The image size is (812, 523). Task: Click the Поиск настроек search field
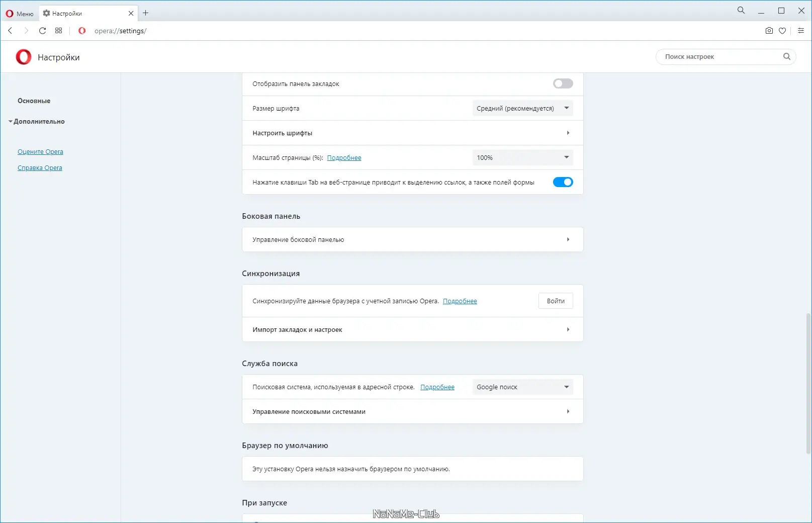[721, 57]
